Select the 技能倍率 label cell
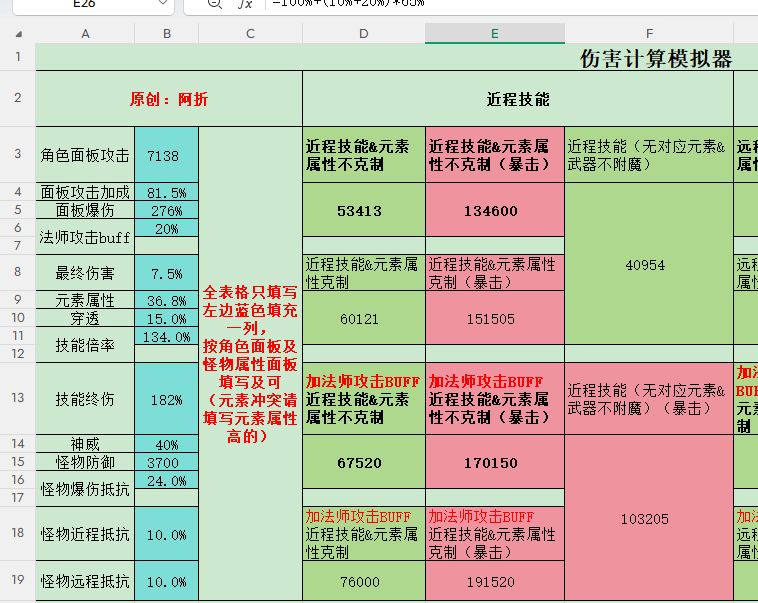758x603 pixels. pyautogui.click(x=85, y=345)
